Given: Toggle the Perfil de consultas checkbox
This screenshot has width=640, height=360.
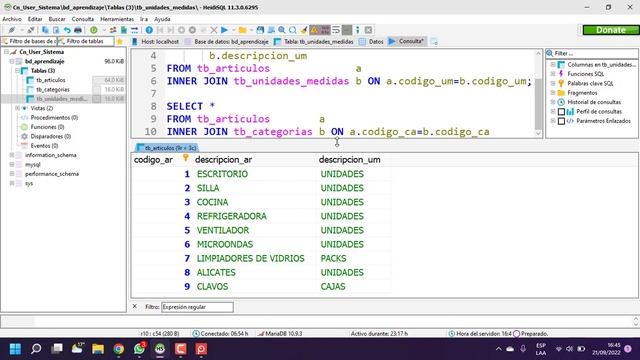Looking at the screenshot, I should tap(561, 111).
